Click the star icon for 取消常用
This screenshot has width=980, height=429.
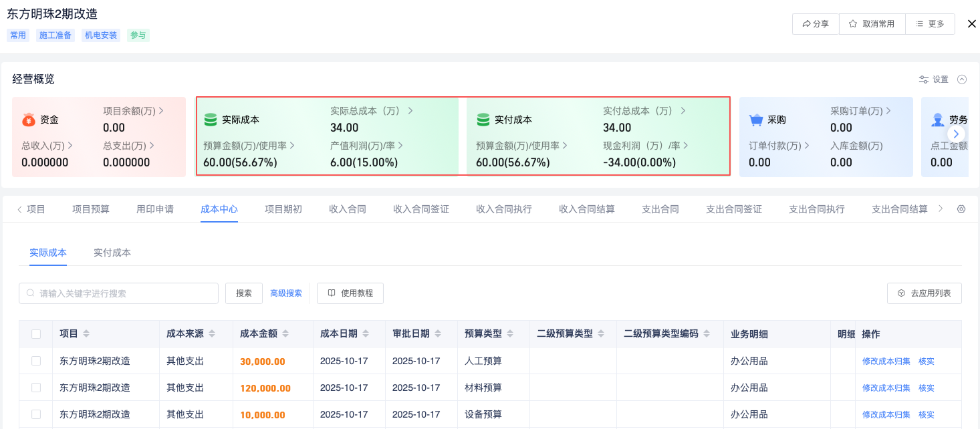853,24
